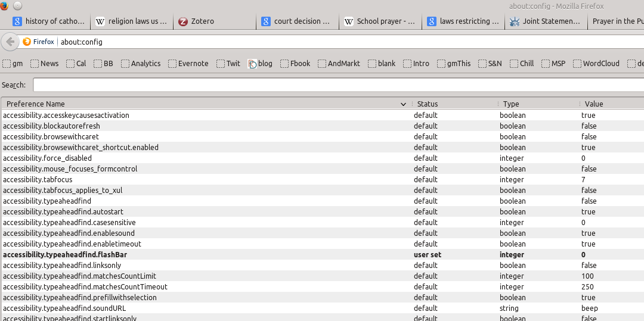The width and height of the screenshot is (644, 321).
Task: Open the AndMarkt bookmark
Action: click(339, 64)
